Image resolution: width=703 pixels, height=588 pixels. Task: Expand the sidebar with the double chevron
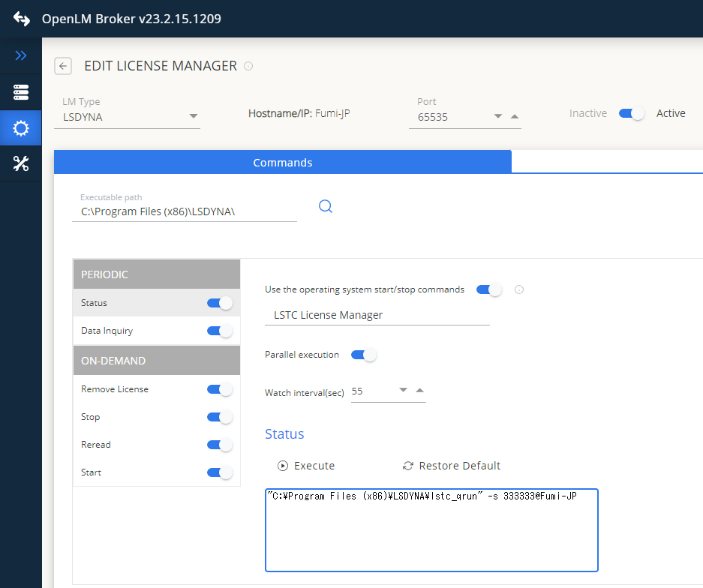[x=21, y=54]
